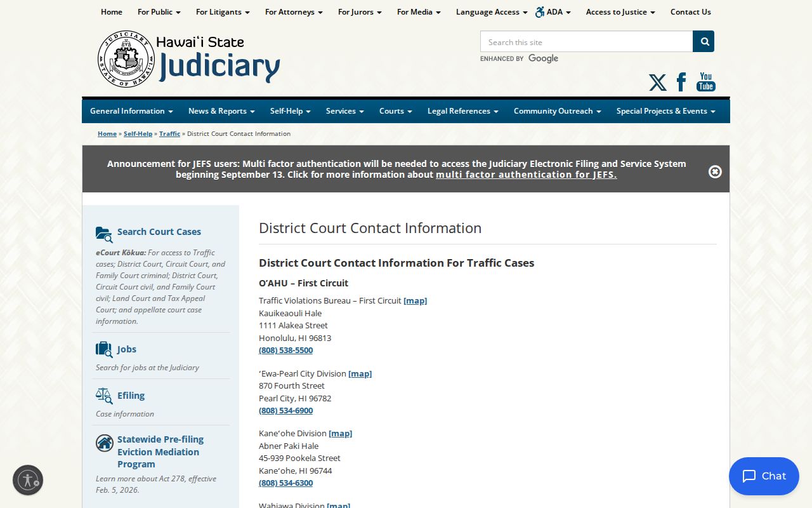The width and height of the screenshot is (812, 508).
Task: Open the Self-Help menu
Action: click(291, 111)
